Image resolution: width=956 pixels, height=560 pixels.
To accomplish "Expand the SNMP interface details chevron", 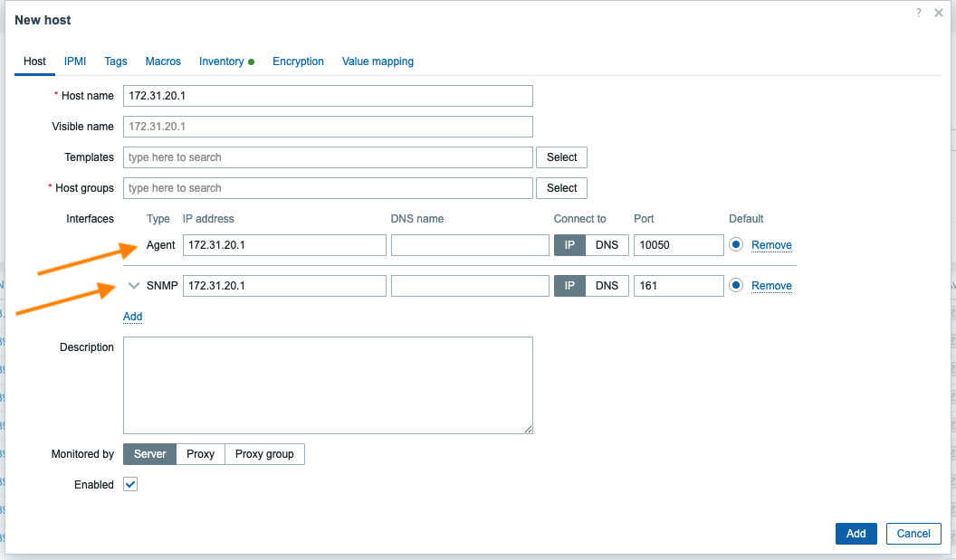I will click(x=134, y=286).
